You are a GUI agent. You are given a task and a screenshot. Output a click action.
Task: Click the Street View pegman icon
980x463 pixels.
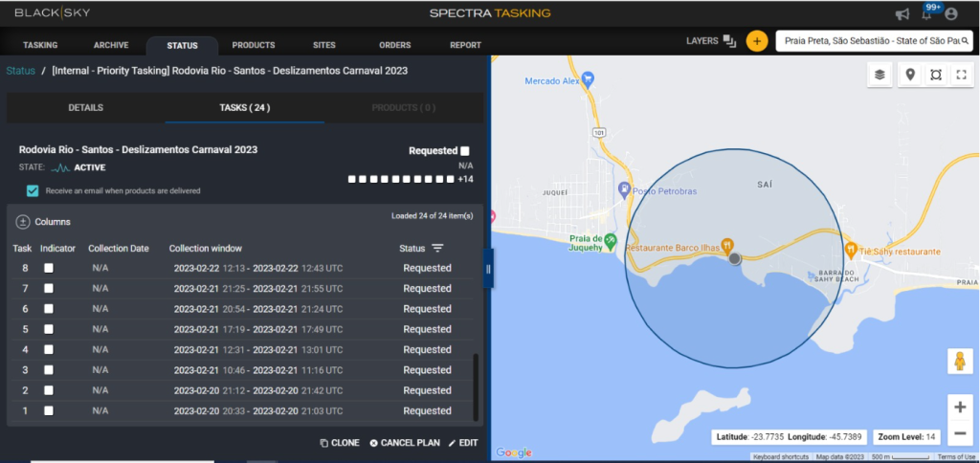959,362
